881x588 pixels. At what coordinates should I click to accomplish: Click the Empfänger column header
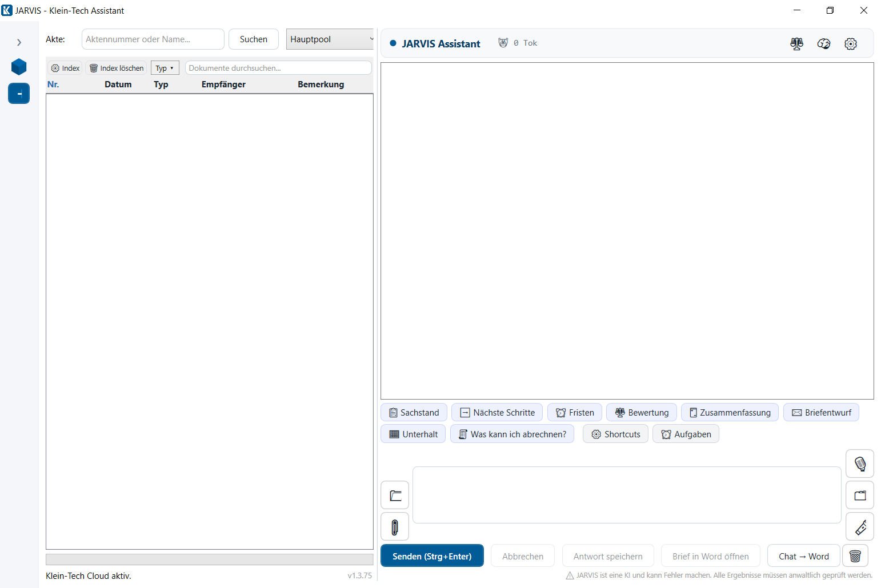[223, 84]
